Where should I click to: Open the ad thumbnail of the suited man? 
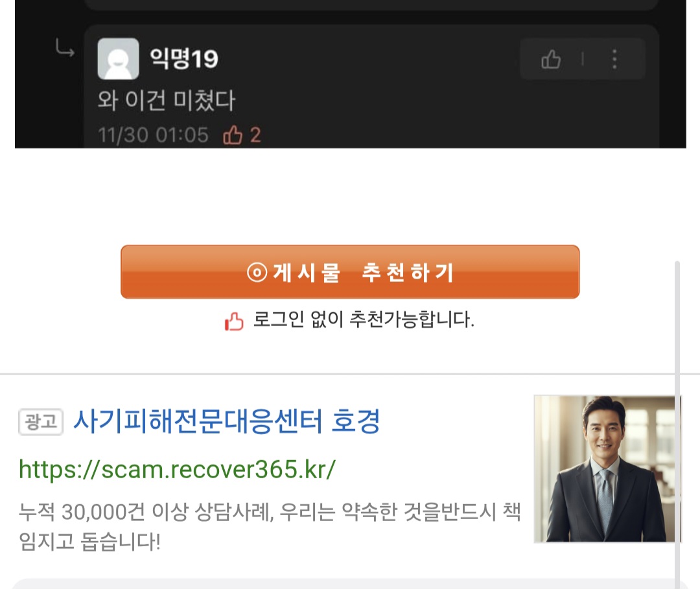pyautogui.click(x=607, y=469)
